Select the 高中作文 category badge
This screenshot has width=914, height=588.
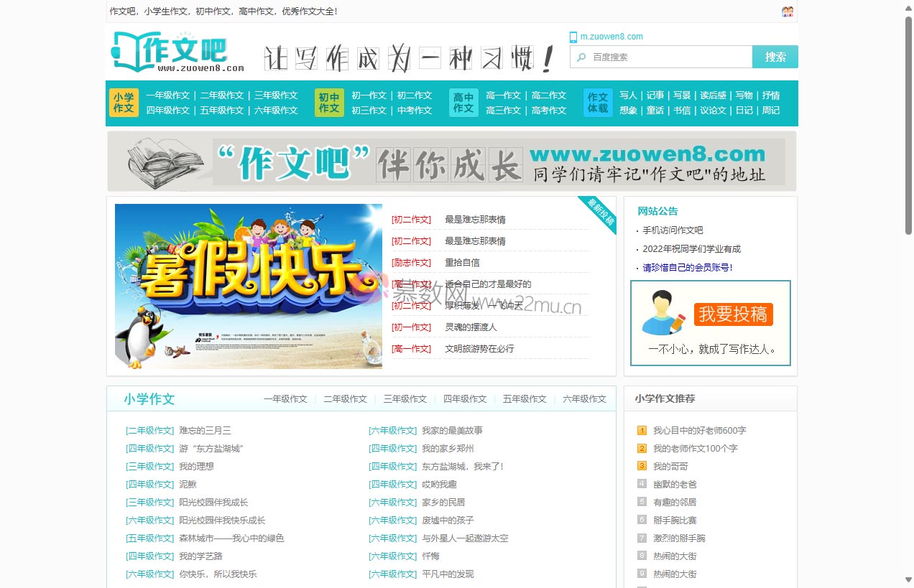pyautogui.click(x=463, y=103)
